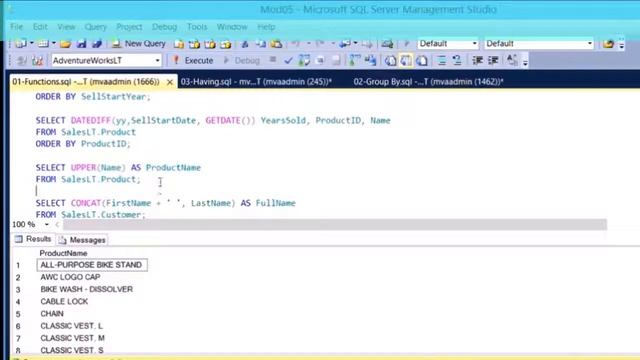
Task: Open the 100 % zoom dropdown
Action: (x=47, y=224)
